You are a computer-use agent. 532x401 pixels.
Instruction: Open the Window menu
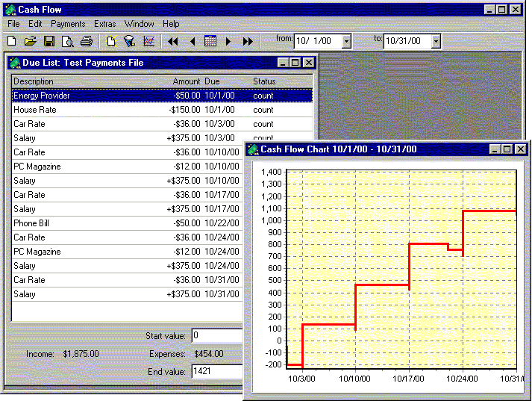[x=139, y=24]
